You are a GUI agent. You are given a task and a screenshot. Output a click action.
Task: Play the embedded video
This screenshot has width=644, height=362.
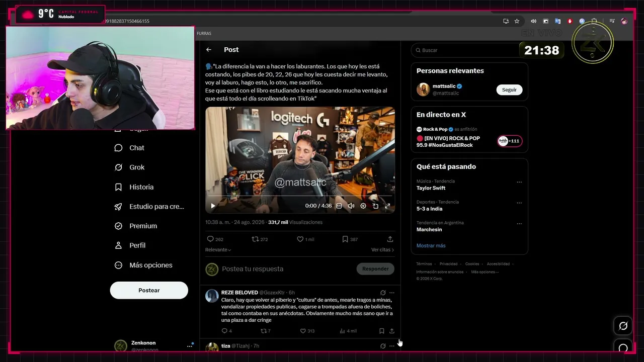pyautogui.click(x=213, y=206)
